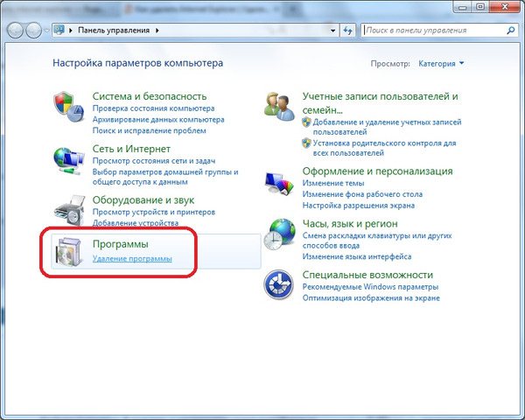Screen dimensions: 525x420
Task: Click Удаление программы link
Action: click(132, 259)
